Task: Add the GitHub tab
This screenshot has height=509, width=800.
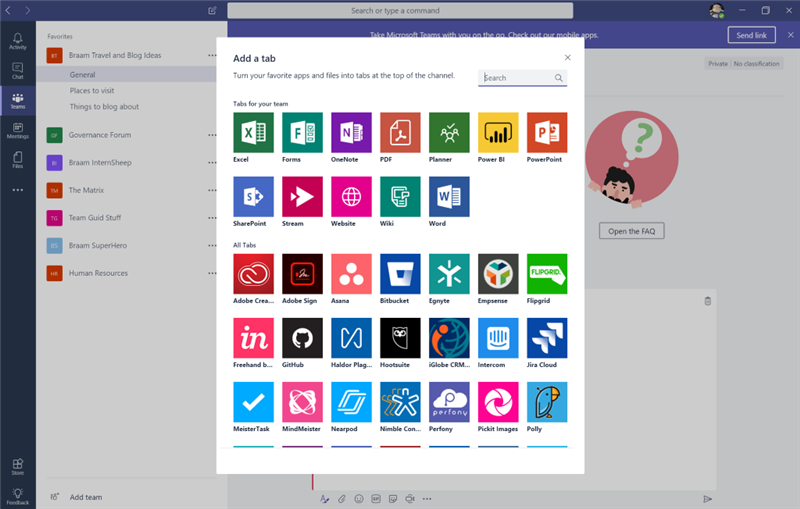Action: (x=302, y=338)
